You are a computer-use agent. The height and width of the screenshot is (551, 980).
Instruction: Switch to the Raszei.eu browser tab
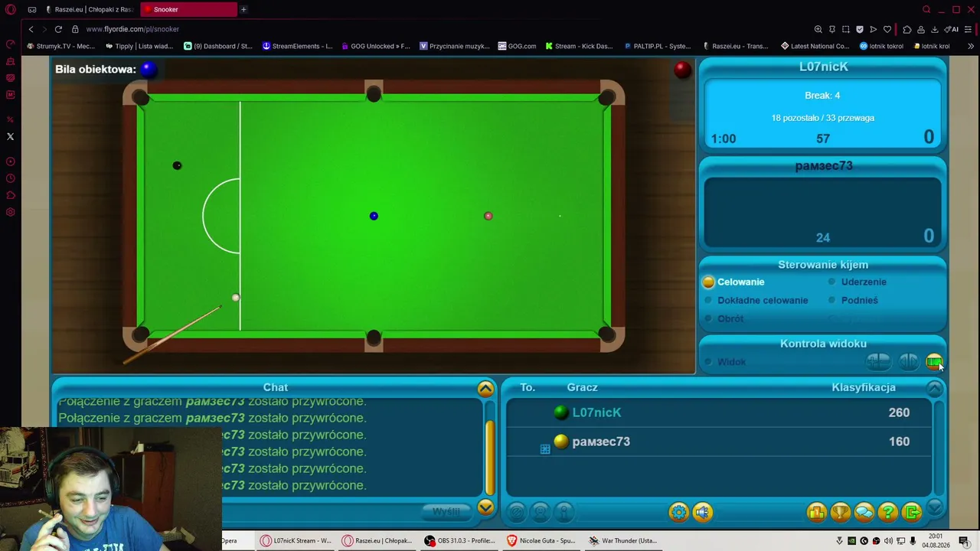(89, 9)
